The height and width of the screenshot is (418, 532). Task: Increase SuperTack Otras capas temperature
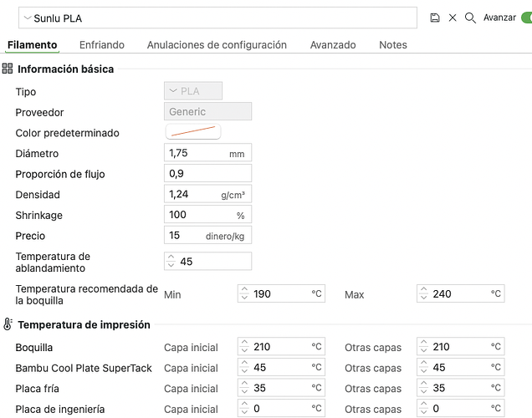tap(424, 364)
